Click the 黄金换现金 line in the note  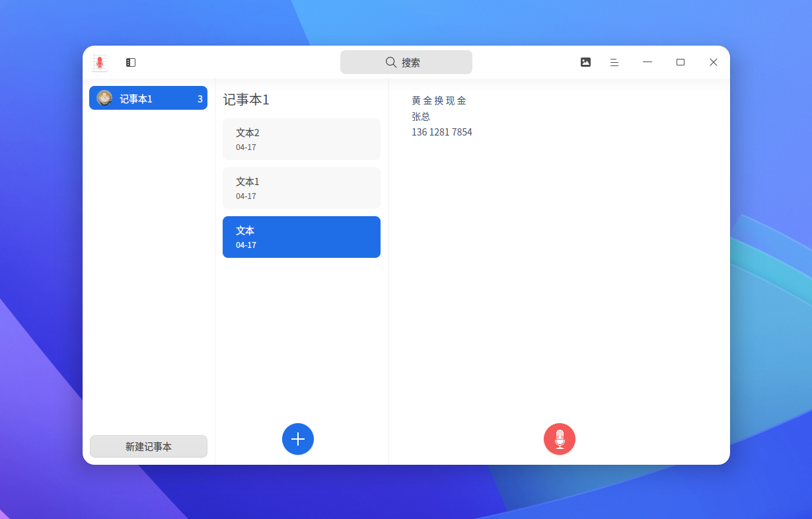coord(439,100)
